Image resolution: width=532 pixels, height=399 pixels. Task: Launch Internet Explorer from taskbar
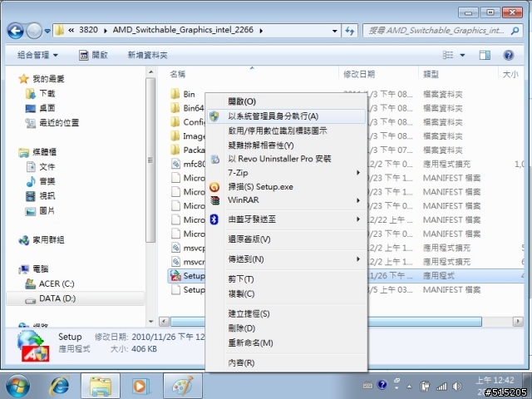point(60,386)
